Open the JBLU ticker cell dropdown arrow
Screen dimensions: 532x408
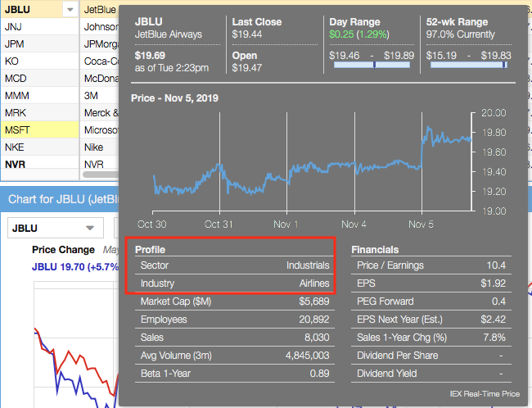(70, 10)
